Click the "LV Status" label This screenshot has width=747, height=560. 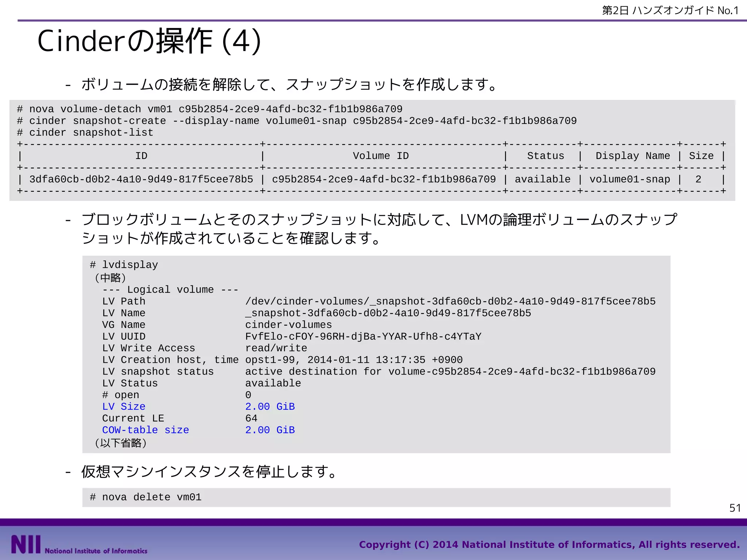(x=130, y=383)
